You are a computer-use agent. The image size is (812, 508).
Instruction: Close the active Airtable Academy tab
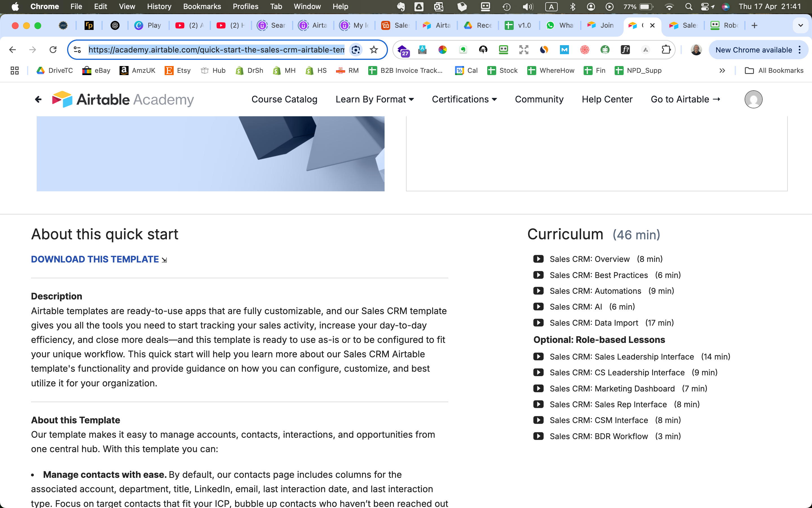coord(652,25)
